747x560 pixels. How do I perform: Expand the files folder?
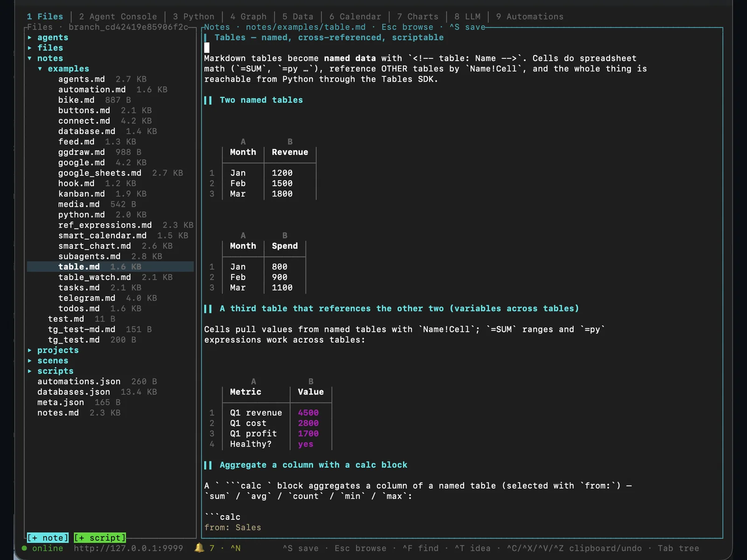(x=50, y=48)
